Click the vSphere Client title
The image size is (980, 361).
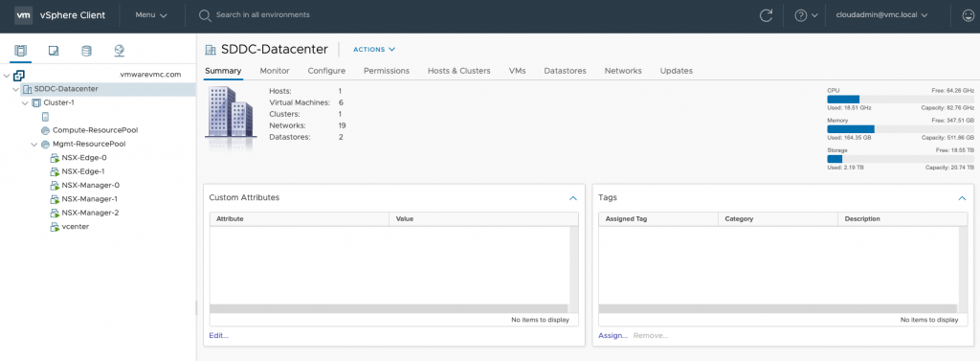[73, 15]
